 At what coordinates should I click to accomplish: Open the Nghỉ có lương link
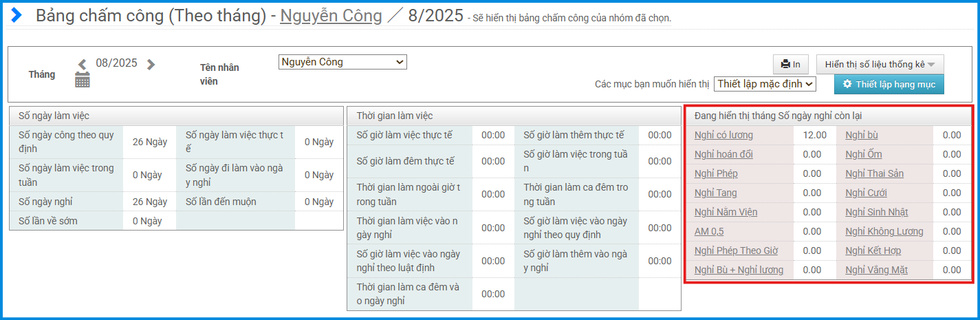pos(723,135)
